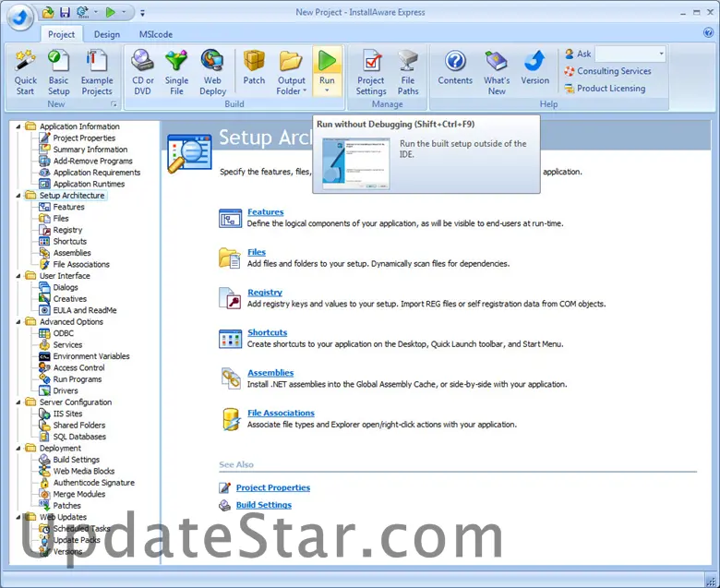Open File Paths in the Manage group
The height and width of the screenshot is (588, 720).
(408, 73)
